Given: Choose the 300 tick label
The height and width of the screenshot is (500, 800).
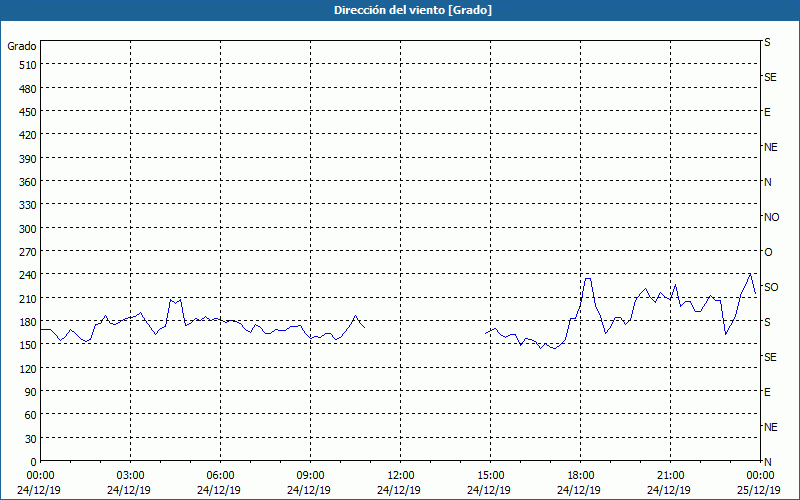Looking at the screenshot, I should [x=28, y=229].
